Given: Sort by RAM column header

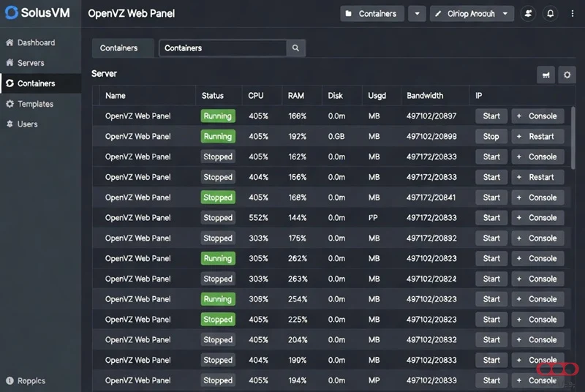Looking at the screenshot, I should coord(296,96).
